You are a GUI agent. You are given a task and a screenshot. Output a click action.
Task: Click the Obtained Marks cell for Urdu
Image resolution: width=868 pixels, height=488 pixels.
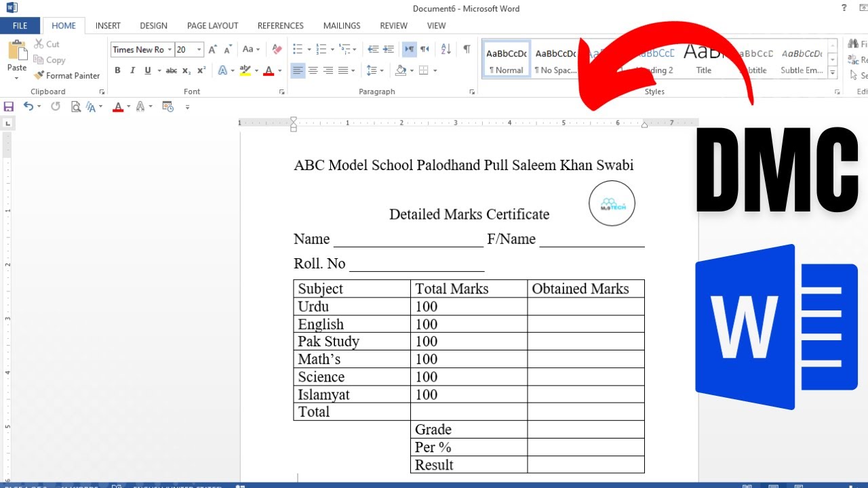pyautogui.click(x=586, y=306)
